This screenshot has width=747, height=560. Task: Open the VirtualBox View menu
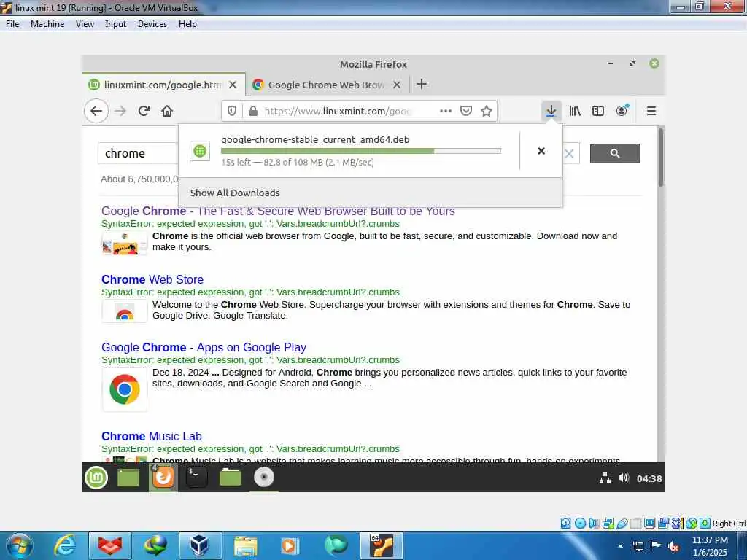(x=85, y=24)
